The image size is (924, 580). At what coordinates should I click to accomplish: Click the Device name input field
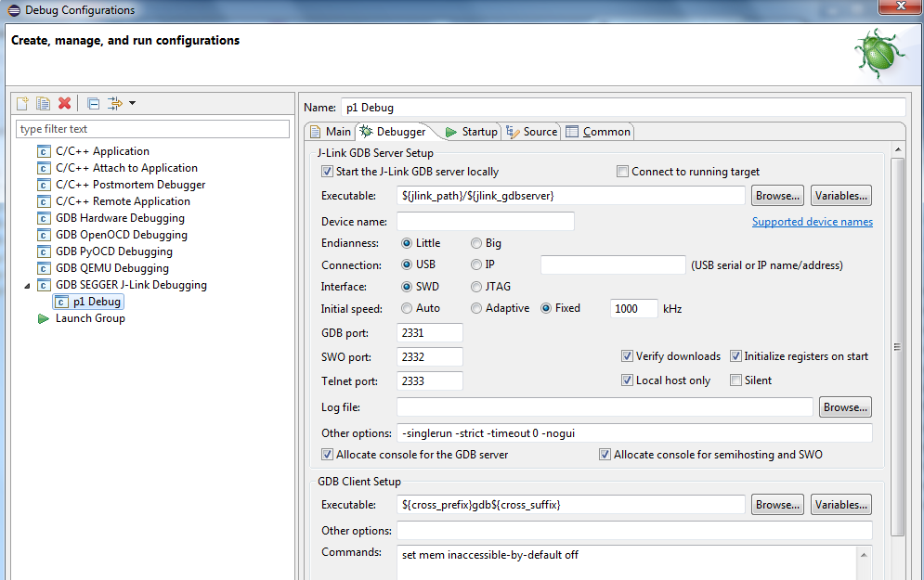tap(486, 222)
